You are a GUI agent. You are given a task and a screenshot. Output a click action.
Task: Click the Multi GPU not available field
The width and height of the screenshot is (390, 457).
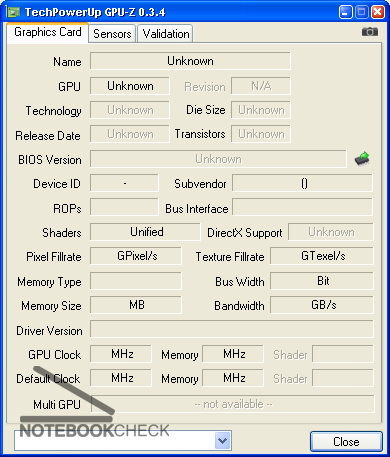tap(233, 404)
